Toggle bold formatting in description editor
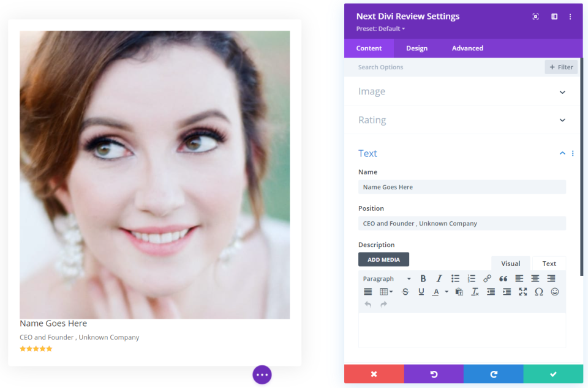 coord(423,278)
